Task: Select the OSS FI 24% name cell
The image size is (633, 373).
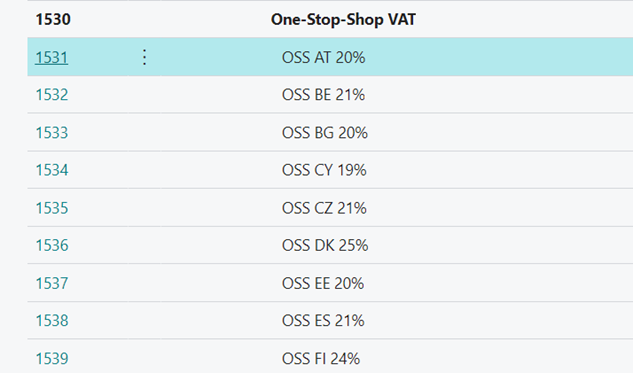Action: click(321, 358)
